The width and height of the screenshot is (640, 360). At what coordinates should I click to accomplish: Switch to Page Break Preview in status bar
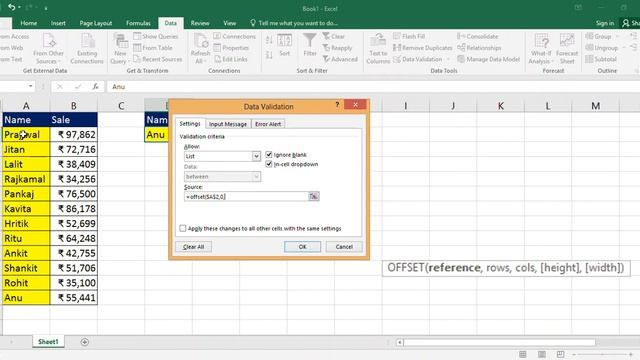(x=560, y=354)
